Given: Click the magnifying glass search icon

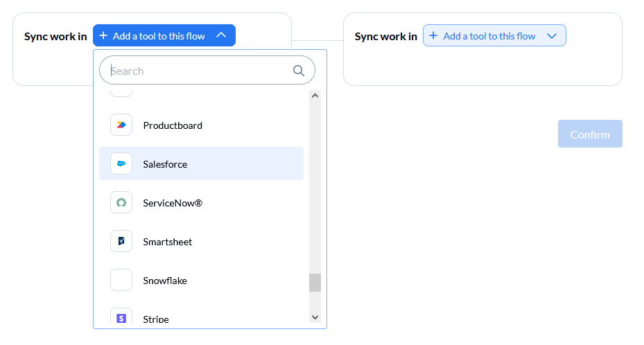Looking at the screenshot, I should pyautogui.click(x=299, y=71).
